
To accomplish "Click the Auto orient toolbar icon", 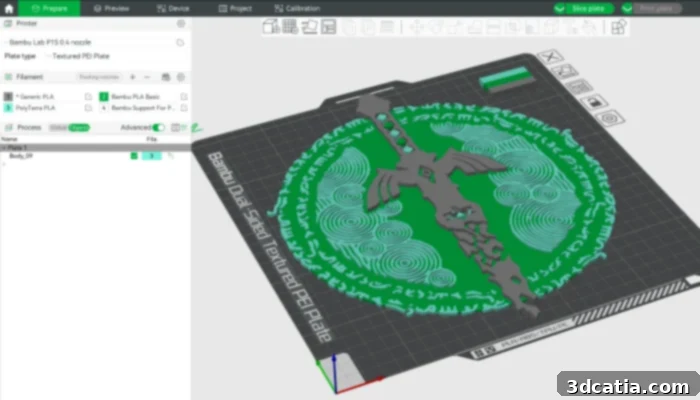I will point(309,27).
